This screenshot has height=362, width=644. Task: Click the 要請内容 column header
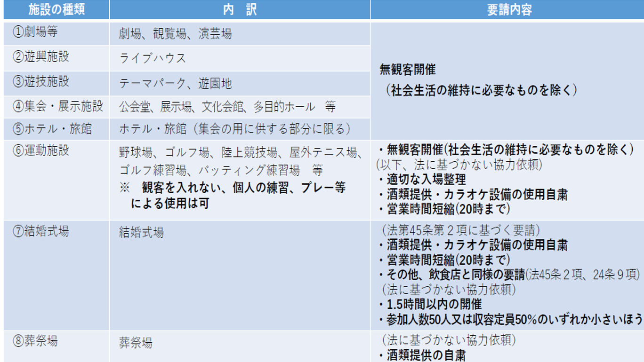coord(507,9)
